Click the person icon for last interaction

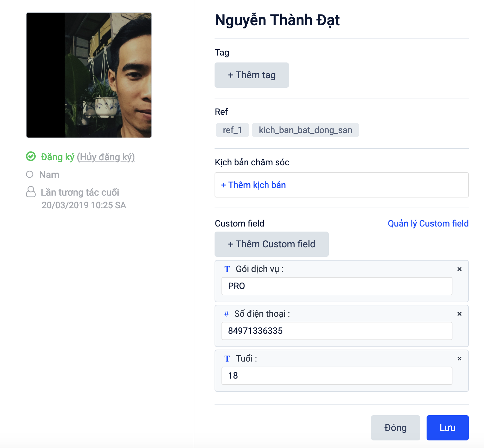pos(31,192)
